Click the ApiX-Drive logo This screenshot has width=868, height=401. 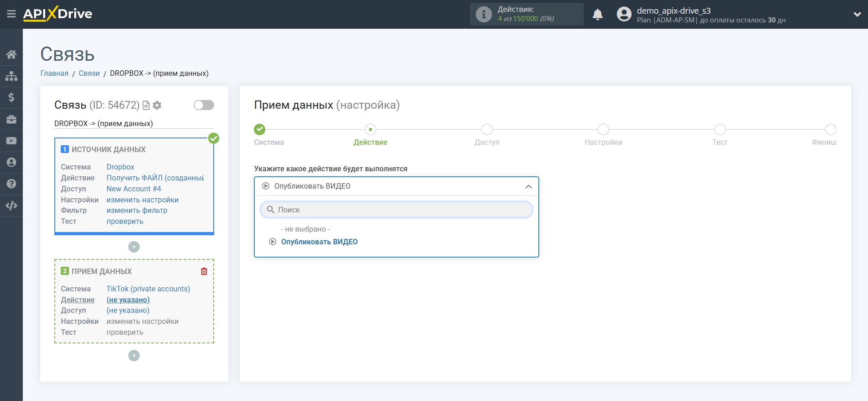point(58,14)
